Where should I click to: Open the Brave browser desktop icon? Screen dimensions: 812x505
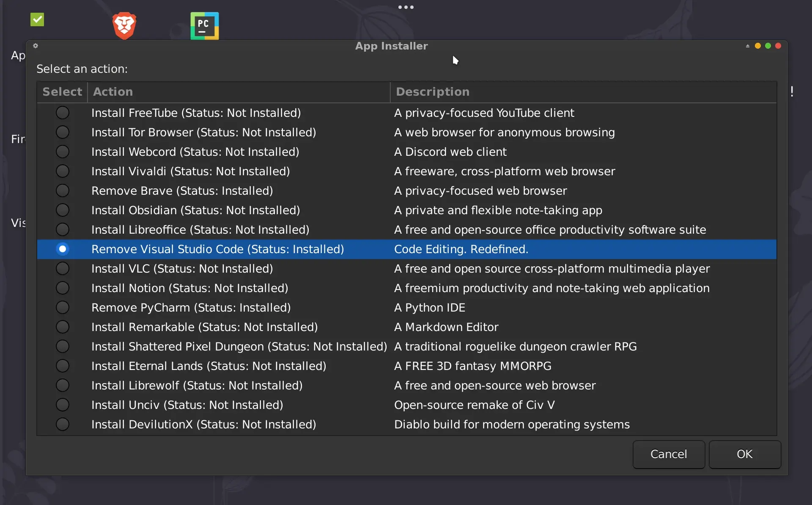124,26
